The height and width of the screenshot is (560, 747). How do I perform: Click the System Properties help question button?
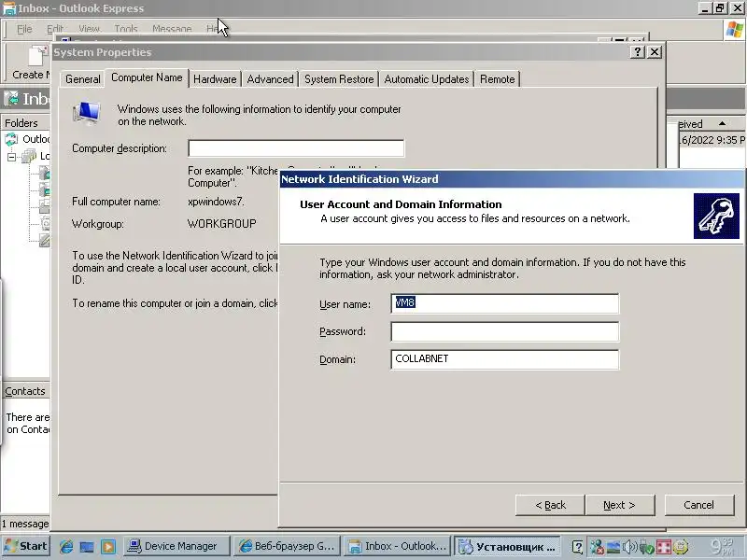[638, 52]
